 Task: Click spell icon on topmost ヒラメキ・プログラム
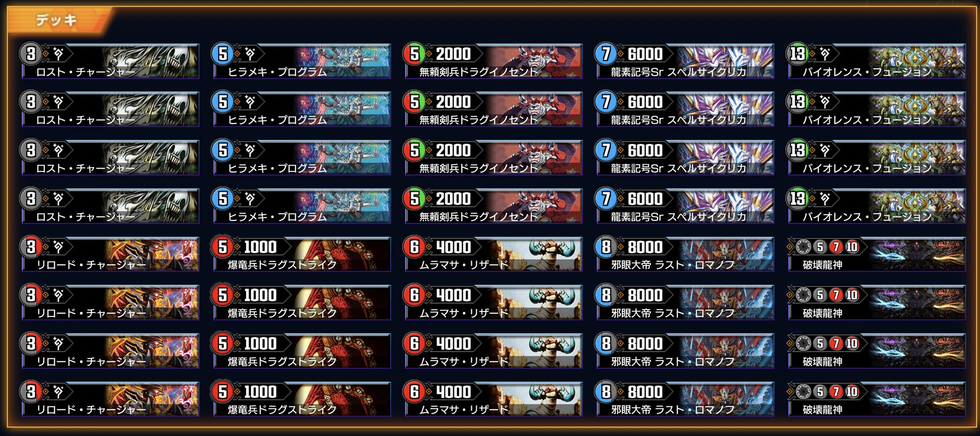[250, 53]
